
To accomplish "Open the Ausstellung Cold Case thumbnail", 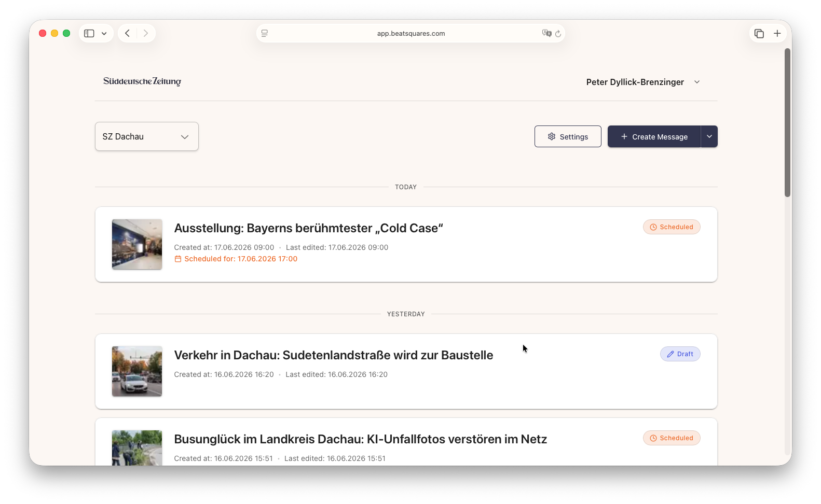I will click(137, 244).
